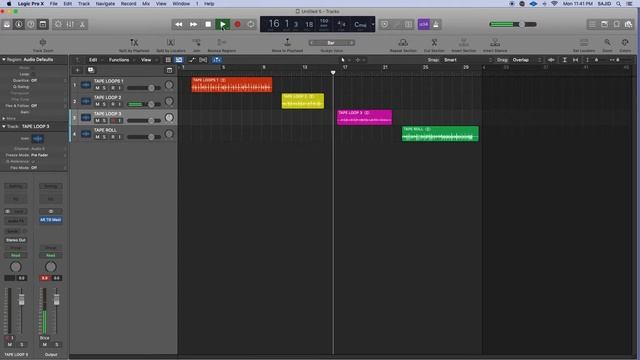Click Repeat Section toolbar icon
Screen dimensions: 640x360
(403, 44)
